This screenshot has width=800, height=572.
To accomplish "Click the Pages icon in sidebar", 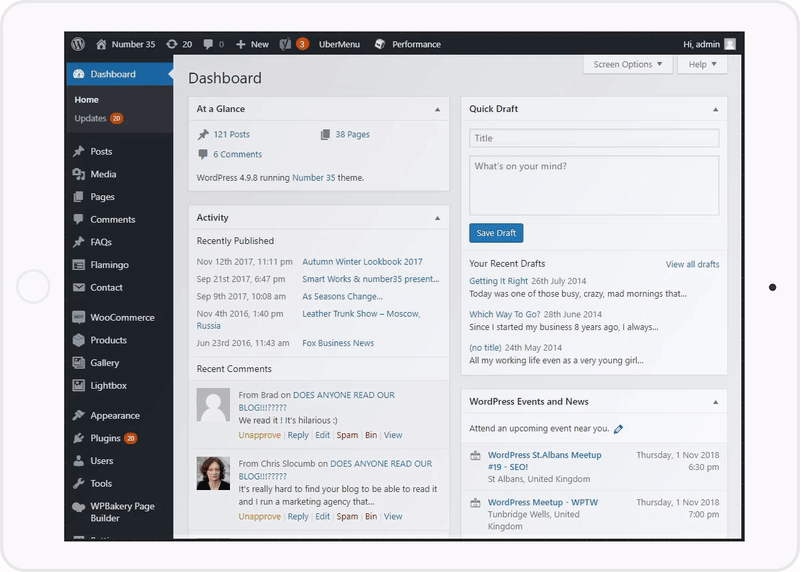I will click(79, 196).
